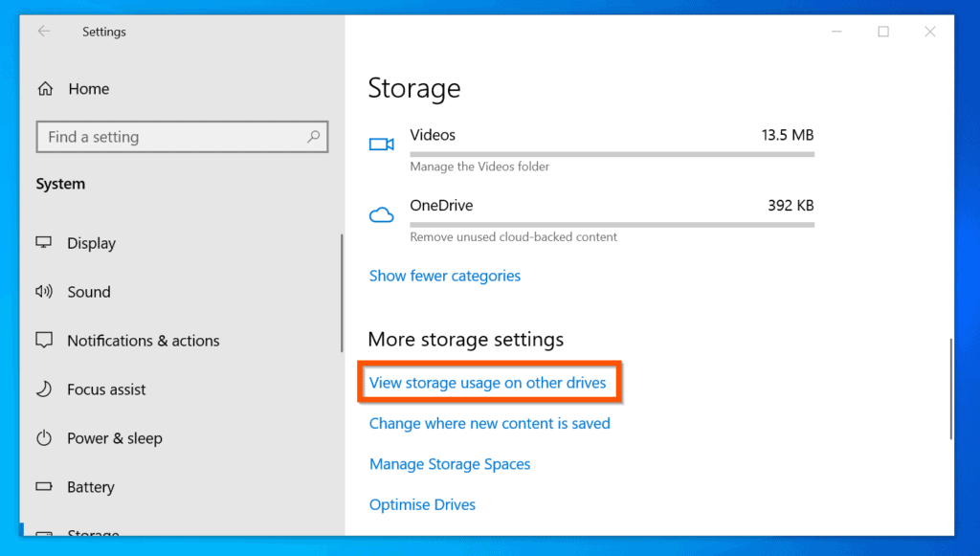Screen dimensions: 980x556
Task: Click the Videos category icon
Action: click(381, 142)
